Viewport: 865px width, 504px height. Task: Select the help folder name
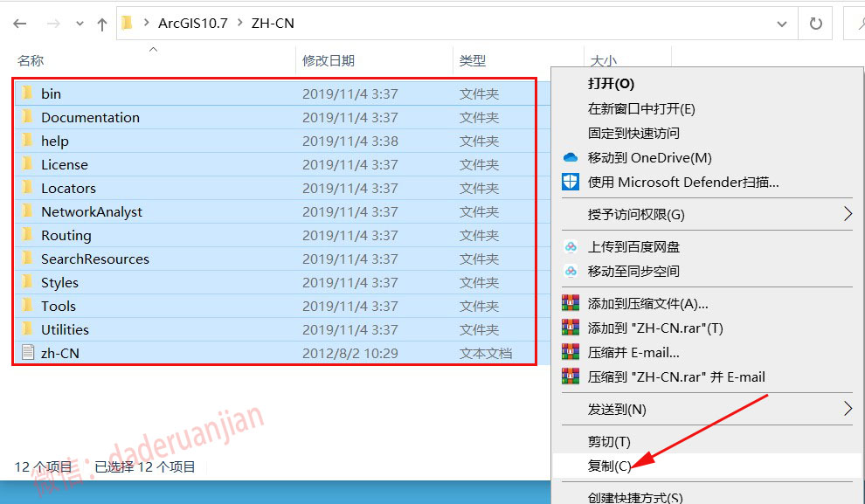pos(55,142)
